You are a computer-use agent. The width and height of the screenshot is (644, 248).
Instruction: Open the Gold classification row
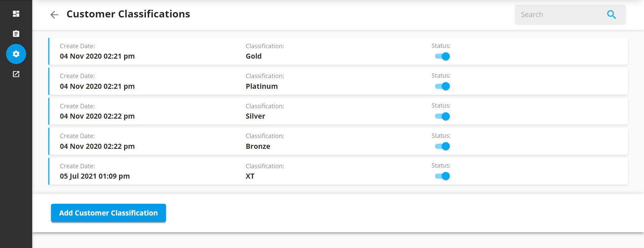tap(338, 51)
